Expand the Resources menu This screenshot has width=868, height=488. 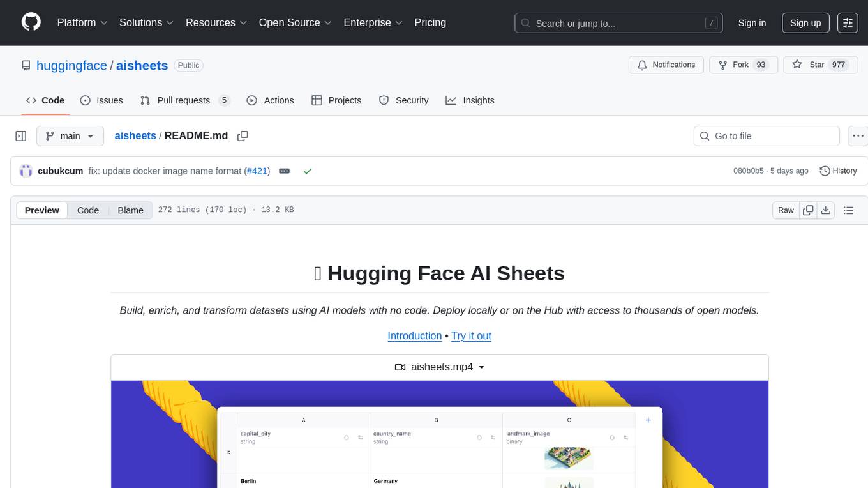[216, 22]
